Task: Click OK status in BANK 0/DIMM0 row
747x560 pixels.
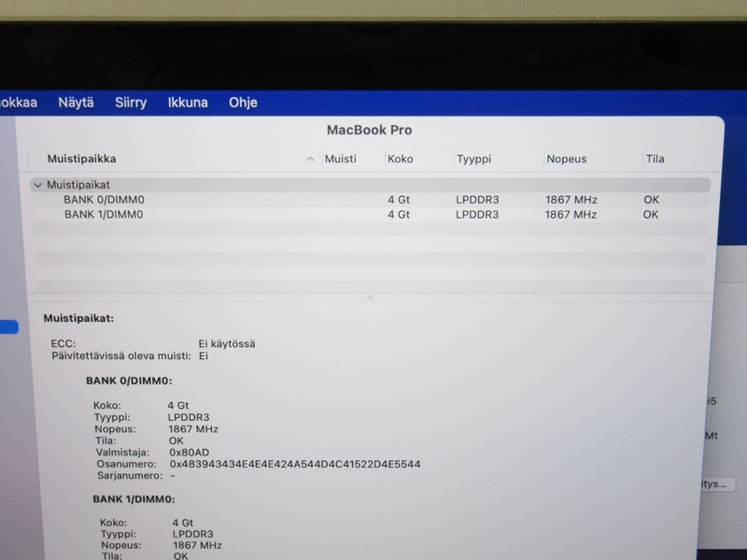Action: coord(651,200)
